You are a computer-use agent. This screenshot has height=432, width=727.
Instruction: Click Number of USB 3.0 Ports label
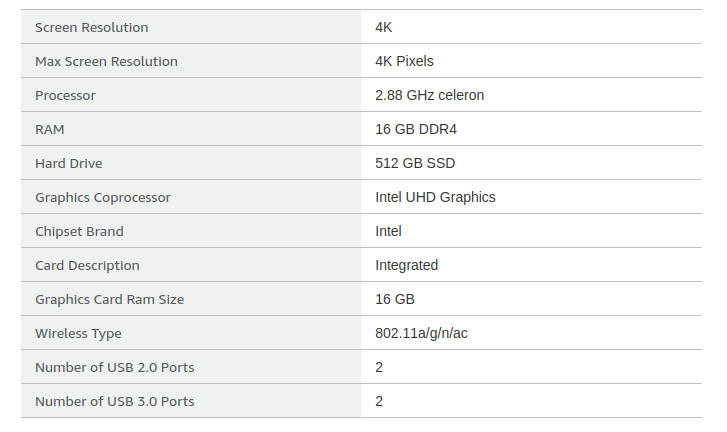click(x=115, y=401)
